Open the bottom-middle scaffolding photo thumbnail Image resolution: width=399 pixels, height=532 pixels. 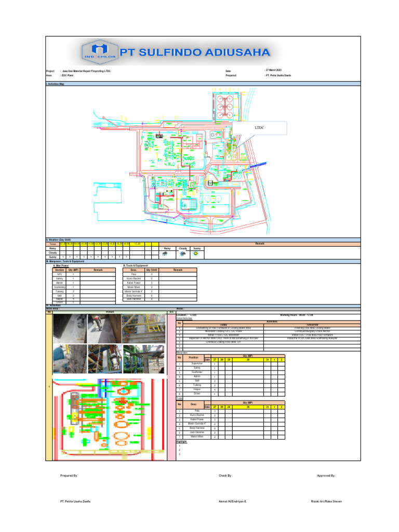(x=105, y=359)
